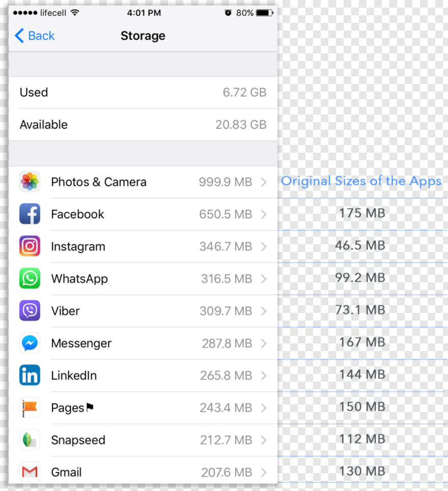This screenshot has height=491, width=448.
Task: Tap the Messenger app icon
Action: click(x=30, y=343)
